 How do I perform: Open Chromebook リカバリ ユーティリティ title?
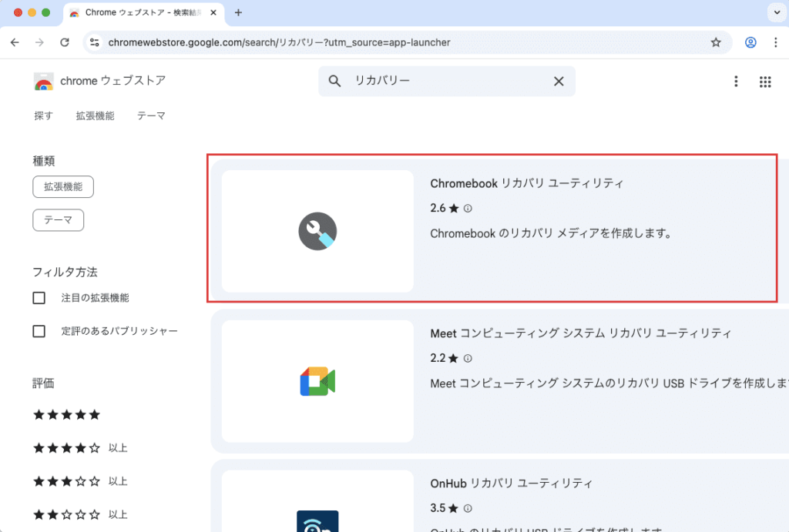pyautogui.click(x=526, y=183)
